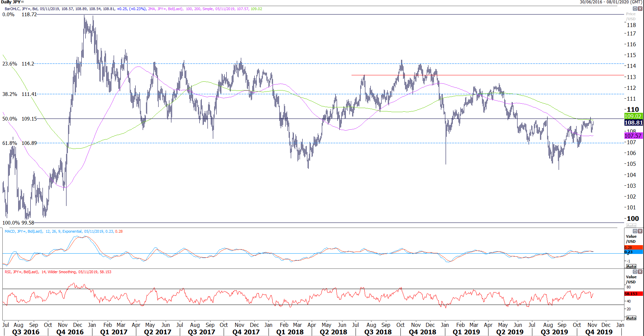Click the blue 0.23 MACD value label

click(633, 252)
